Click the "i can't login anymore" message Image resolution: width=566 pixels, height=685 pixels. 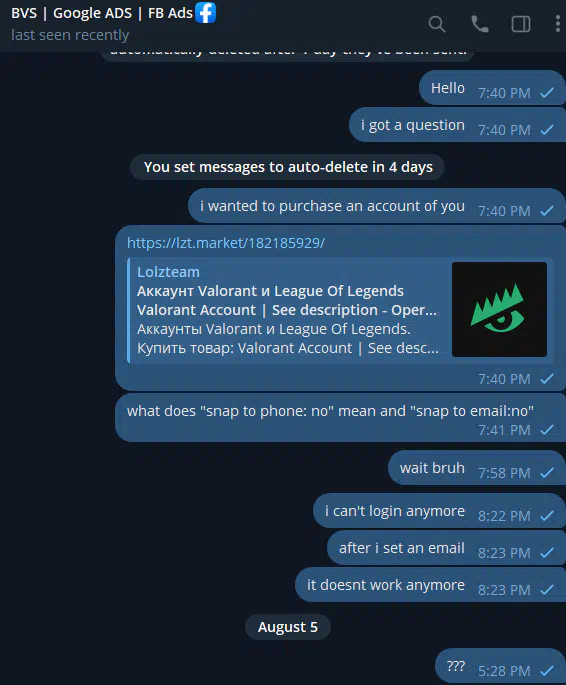pyautogui.click(x=439, y=511)
